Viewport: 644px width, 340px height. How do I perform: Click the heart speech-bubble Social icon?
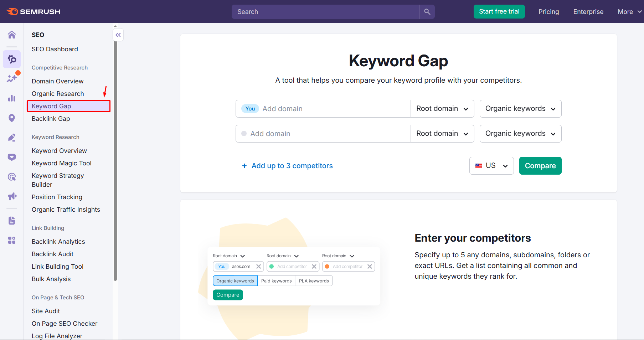12,157
